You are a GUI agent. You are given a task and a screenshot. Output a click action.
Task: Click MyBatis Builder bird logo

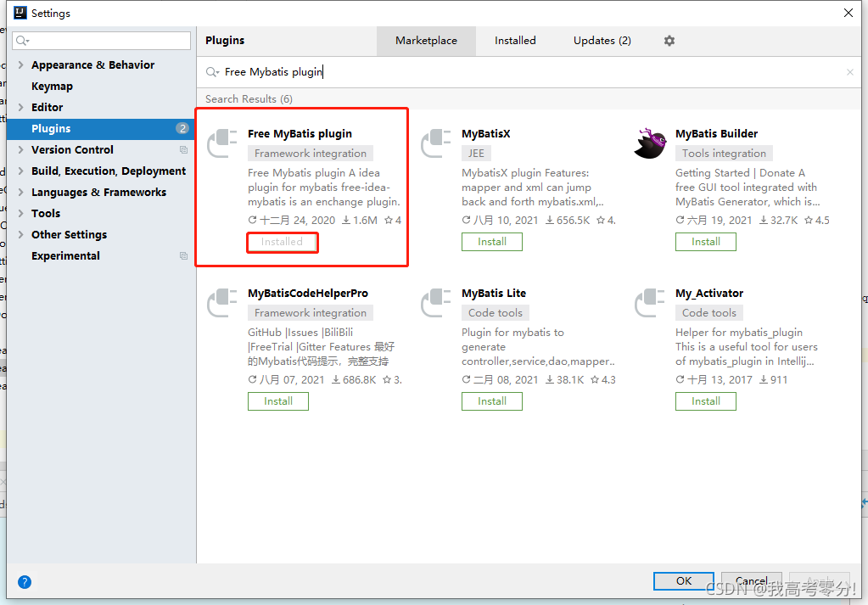coord(650,143)
